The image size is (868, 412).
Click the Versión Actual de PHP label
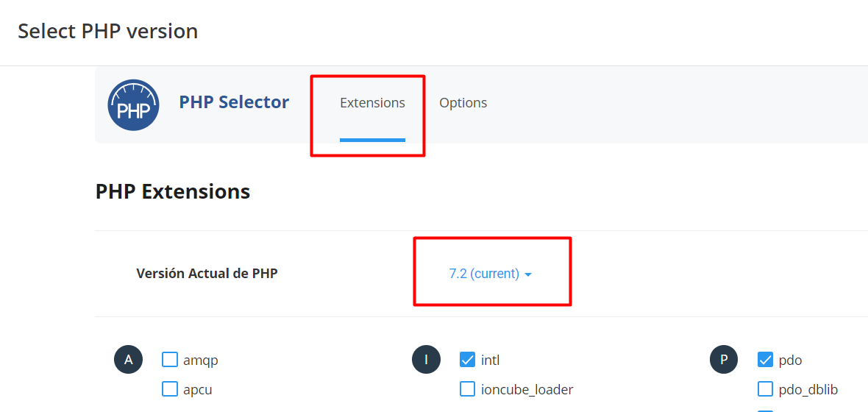pyautogui.click(x=207, y=273)
